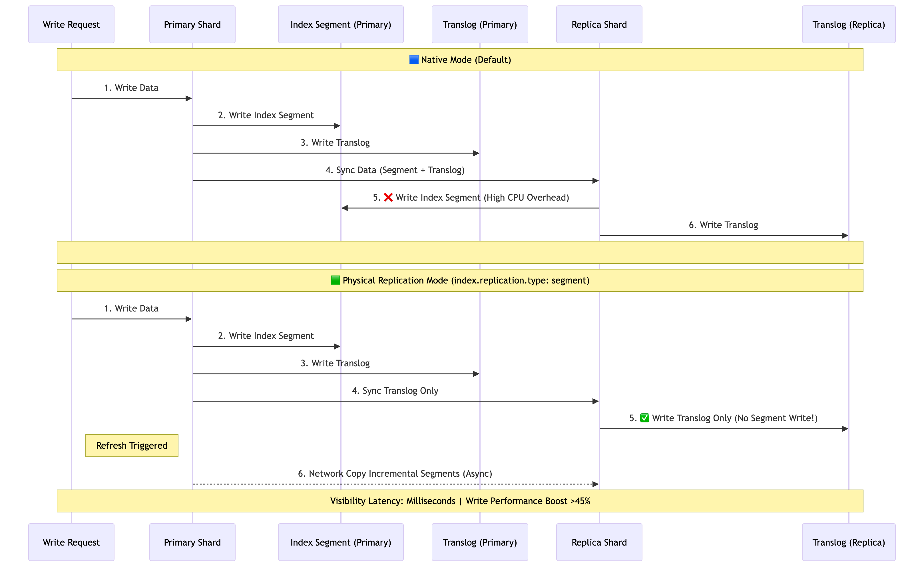
Task: Toggle the Refresh Triggered note
Action: coord(132,446)
